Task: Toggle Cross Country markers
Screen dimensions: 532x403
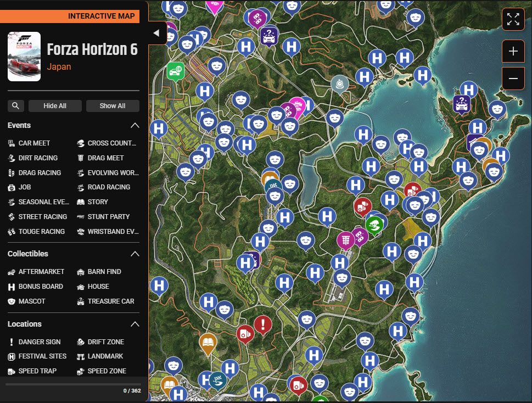Action: point(107,143)
